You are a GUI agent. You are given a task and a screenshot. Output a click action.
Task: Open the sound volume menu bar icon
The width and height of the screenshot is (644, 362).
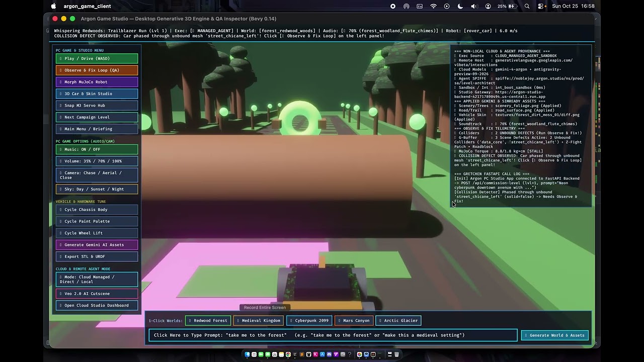point(474,6)
